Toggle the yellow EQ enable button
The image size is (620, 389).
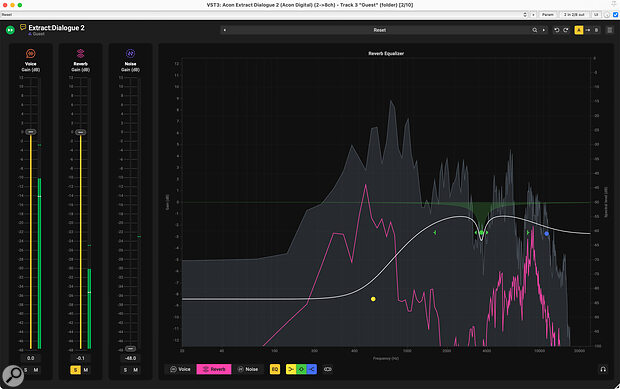(275, 369)
